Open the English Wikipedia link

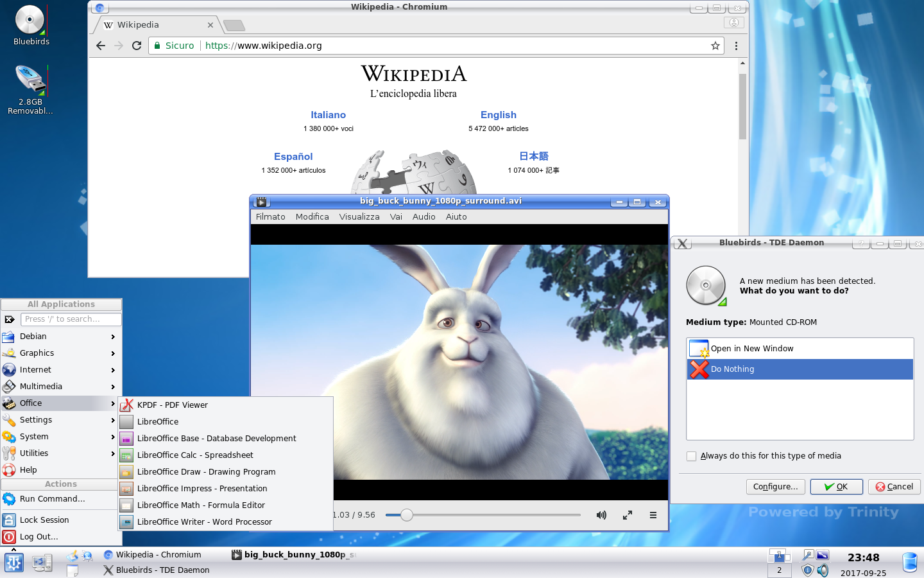pyautogui.click(x=499, y=115)
